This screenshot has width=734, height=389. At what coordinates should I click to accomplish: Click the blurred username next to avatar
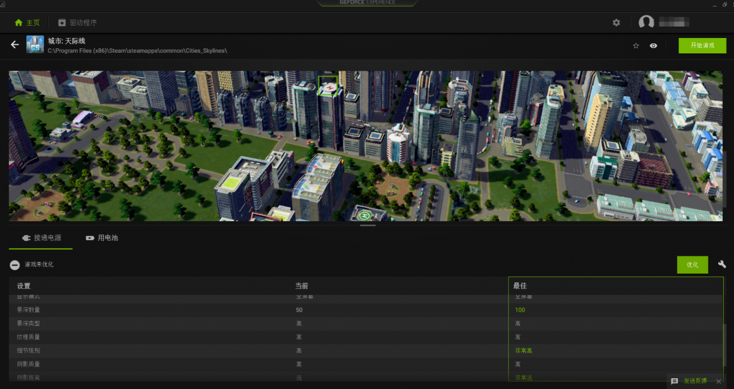click(x=674, y=22)
